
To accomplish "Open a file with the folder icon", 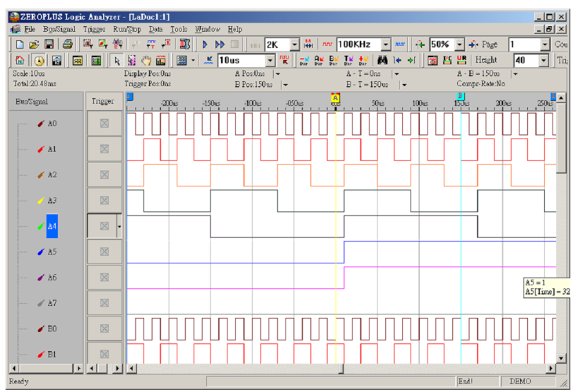I will (x=34, y=44).
